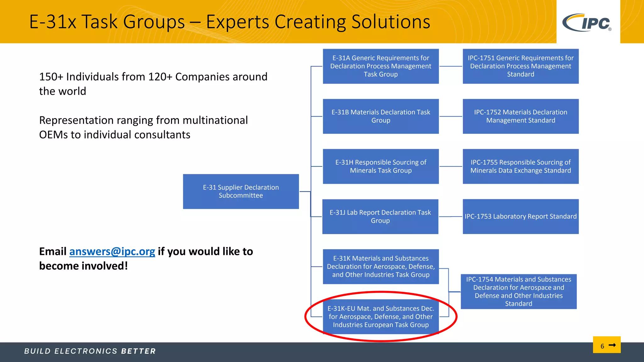Click IPC-1755 Minerals Data Exchange Standard box

coord(521,166)
